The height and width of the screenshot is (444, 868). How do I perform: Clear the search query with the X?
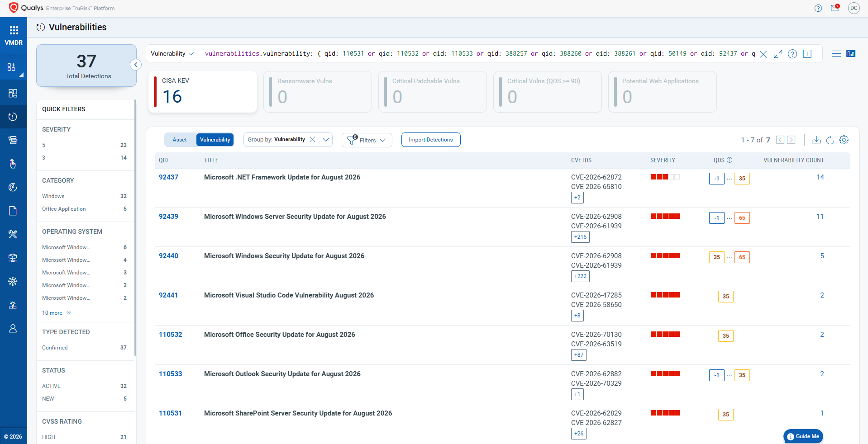[x=763, y=54]
